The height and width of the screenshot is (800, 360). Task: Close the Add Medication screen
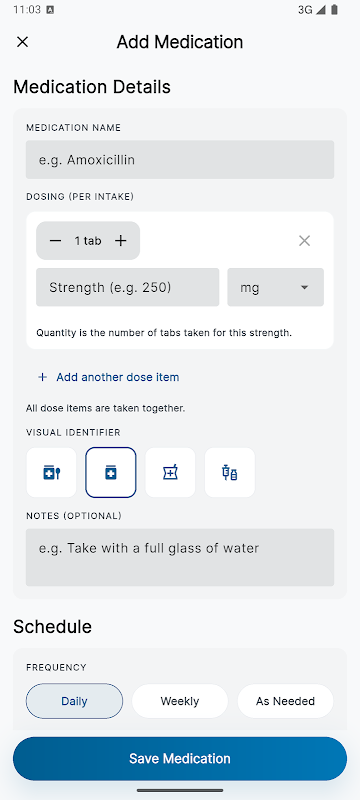click(22, 42)
